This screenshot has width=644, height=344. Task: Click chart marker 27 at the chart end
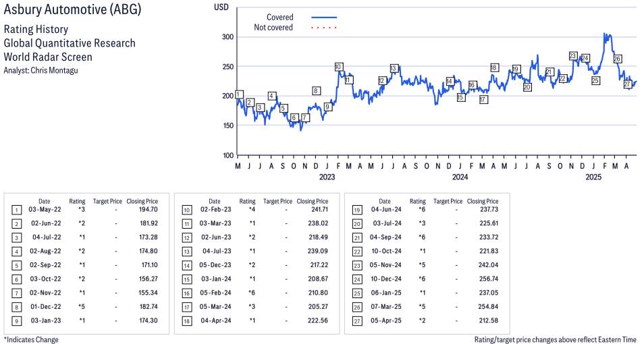point(627,84)
